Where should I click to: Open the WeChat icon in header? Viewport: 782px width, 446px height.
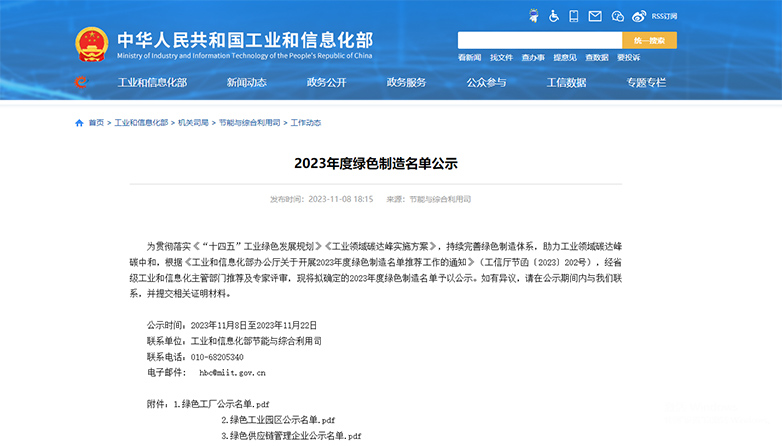coord(617,16)
